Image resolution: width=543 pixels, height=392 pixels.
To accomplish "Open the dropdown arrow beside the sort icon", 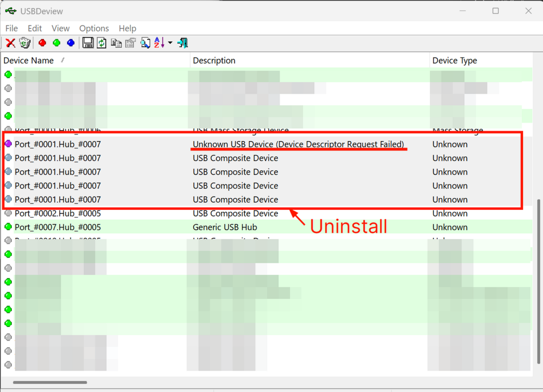I will [x=170, y=43].
